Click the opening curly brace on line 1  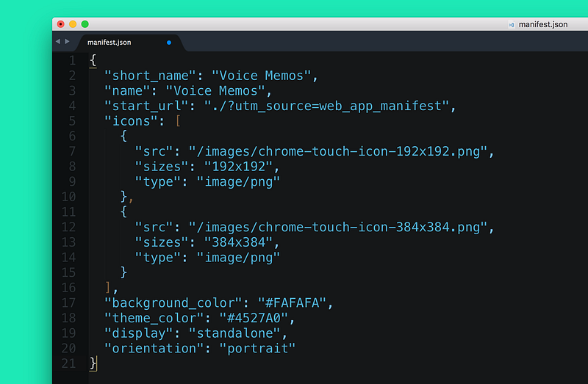point(93,60)
